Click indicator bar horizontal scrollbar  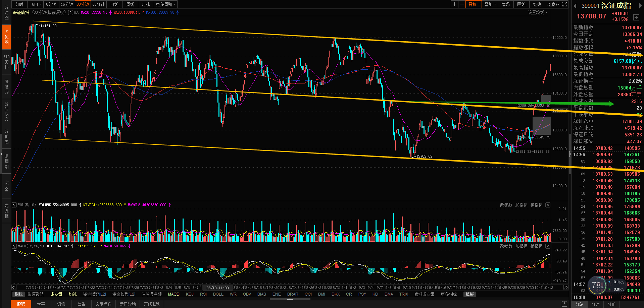click(x=290, y=299)
